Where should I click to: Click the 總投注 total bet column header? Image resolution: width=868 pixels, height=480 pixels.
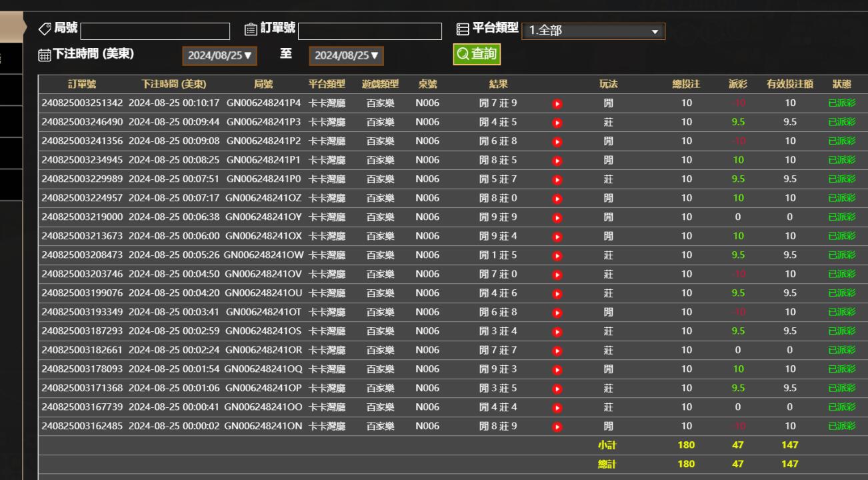(686, 85)
